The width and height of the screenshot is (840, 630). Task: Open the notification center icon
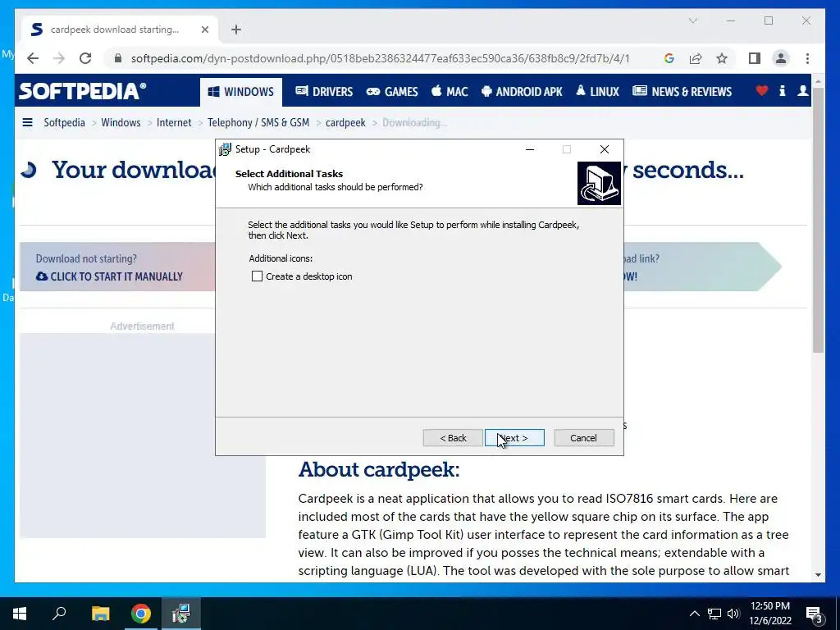click(815, 614)
